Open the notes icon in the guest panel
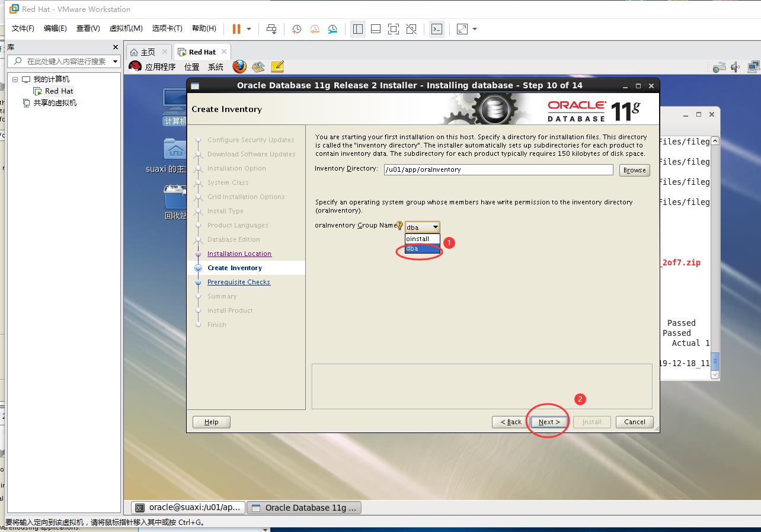The image size is (761, 532). 277,66
